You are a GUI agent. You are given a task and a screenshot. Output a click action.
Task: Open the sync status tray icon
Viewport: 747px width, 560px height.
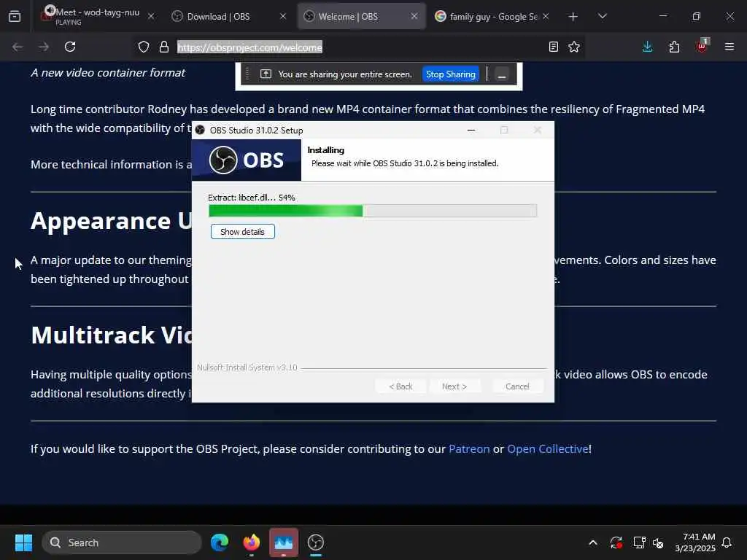(x=616, y=542)
